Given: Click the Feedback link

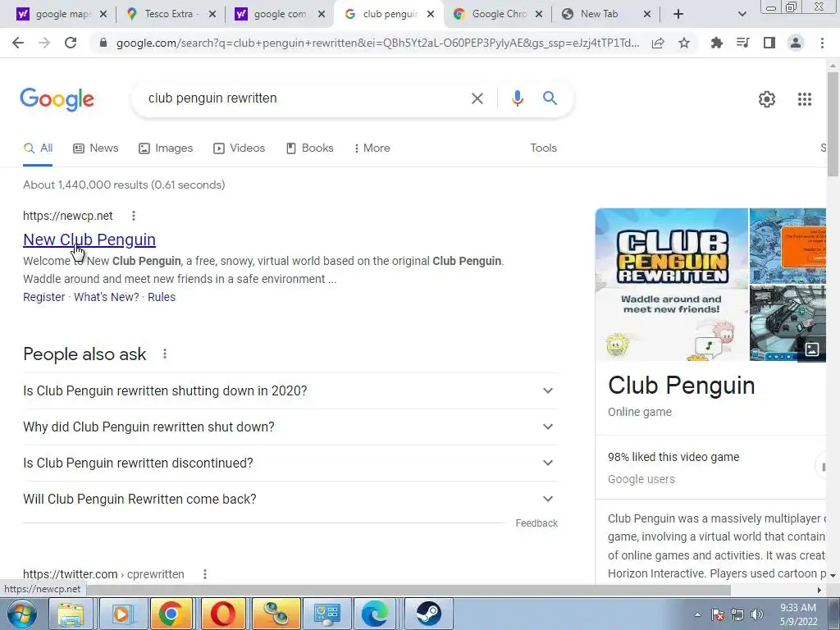Looking at the screenshot, I should pos(536,523).
